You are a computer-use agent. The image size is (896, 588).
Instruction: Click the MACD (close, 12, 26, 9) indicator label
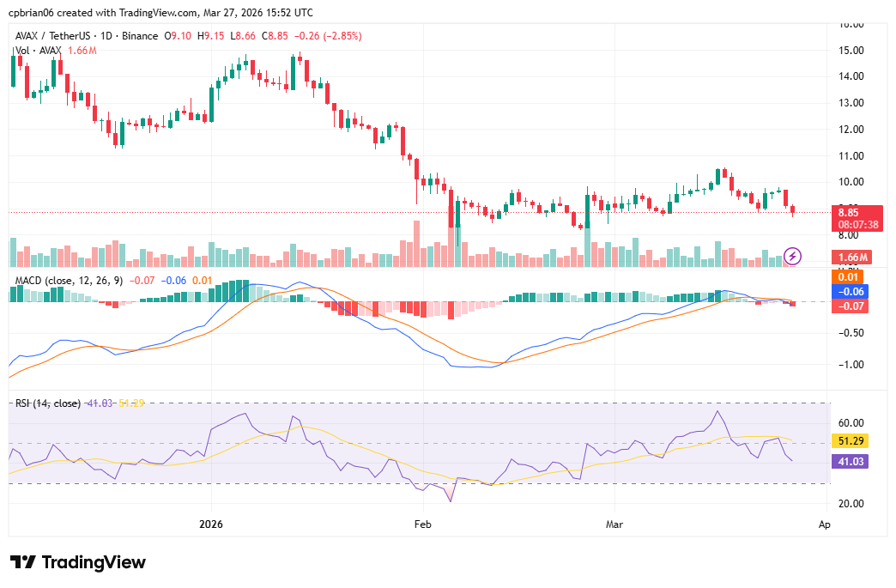[69, 280]
